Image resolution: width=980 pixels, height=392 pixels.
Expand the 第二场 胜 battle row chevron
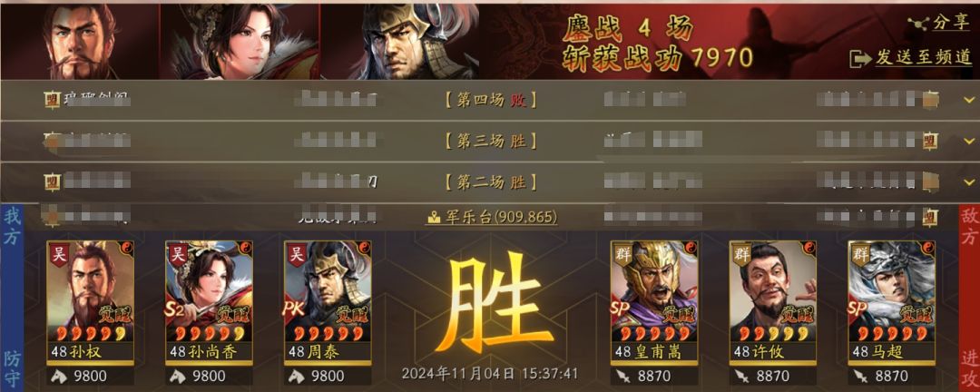click(x=969, y=181)
